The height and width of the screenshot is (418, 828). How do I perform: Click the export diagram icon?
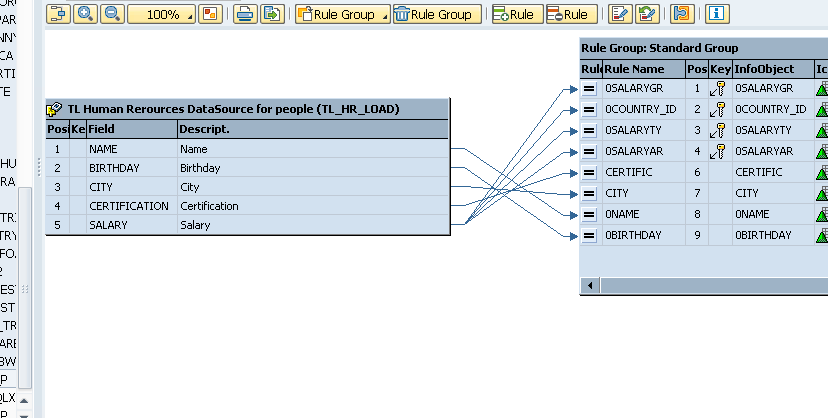(272, 14)
